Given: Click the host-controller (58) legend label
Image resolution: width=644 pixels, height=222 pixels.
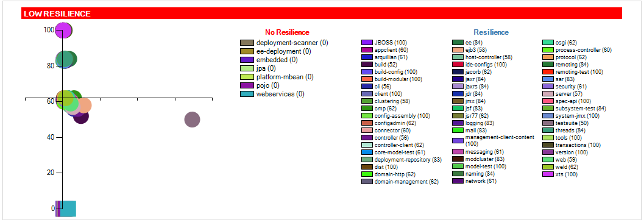Looking at the screenshot, I should [489, 57].
